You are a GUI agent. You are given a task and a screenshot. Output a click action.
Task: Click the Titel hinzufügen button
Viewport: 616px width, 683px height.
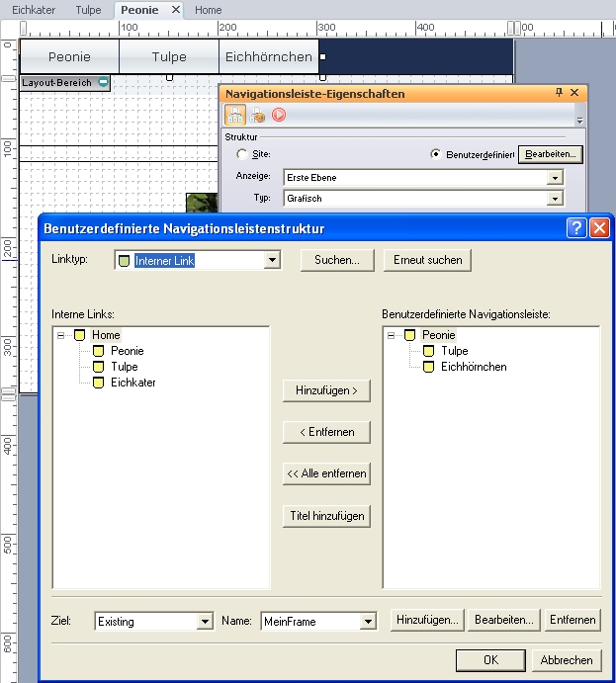[x=326, y=516]
